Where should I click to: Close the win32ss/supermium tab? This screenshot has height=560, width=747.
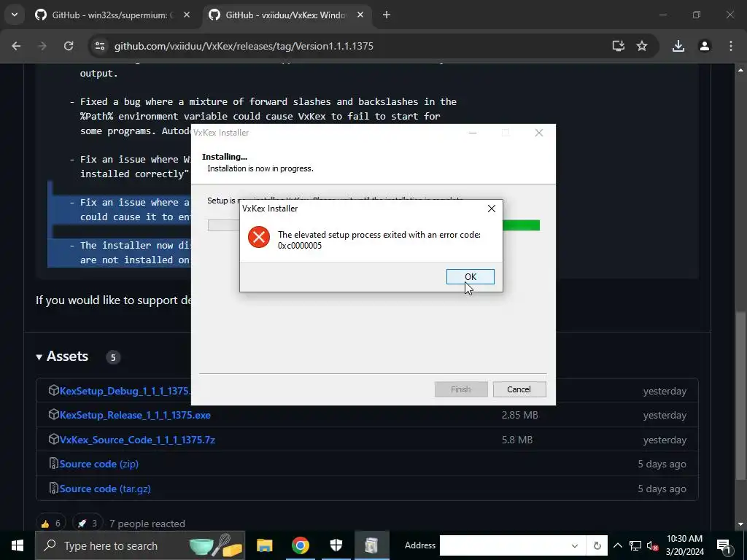[x=186, y=15]
